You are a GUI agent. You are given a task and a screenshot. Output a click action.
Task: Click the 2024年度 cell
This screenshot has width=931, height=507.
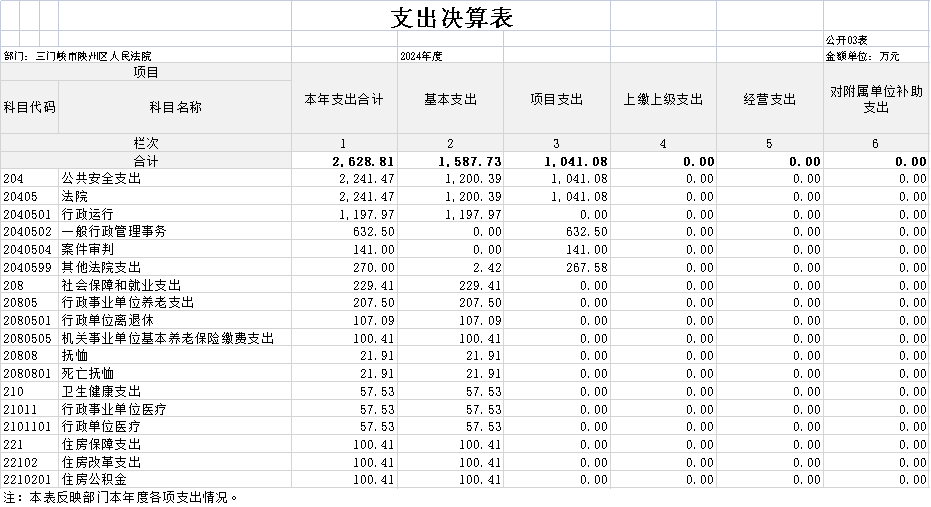click(x=421, y=56)
